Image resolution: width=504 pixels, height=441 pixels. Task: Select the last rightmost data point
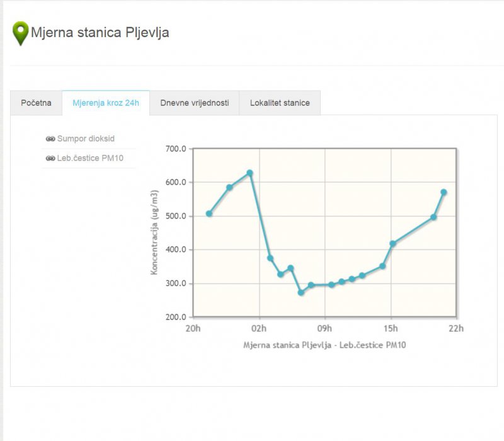[444, 192]
